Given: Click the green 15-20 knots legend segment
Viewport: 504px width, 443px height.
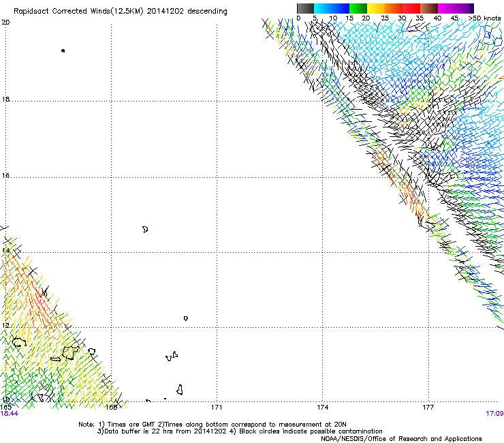Looking at the screenshot, I should point(358,8).
